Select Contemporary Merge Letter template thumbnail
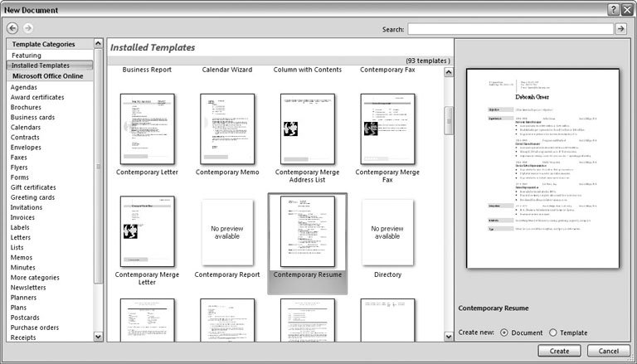The width and height of the screenshot is (637, 364). [147, 231]
